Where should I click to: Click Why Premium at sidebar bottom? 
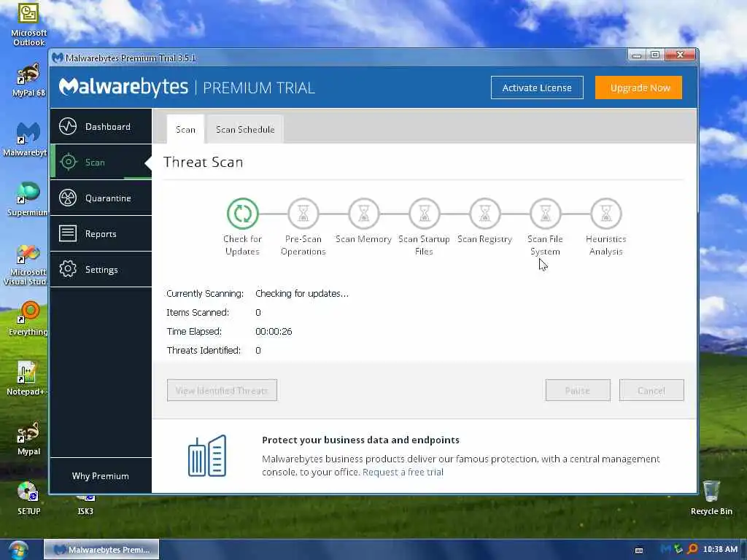click(101, 476)
